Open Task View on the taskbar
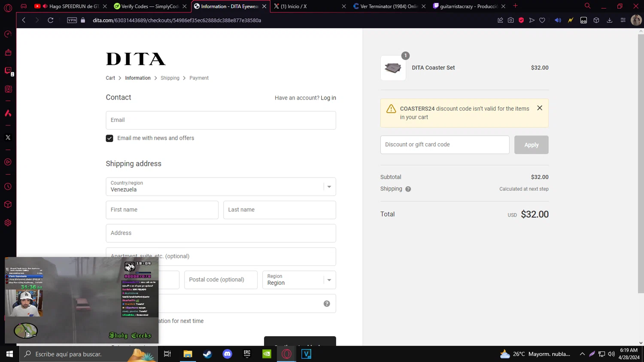 click(x=167, y=354)
